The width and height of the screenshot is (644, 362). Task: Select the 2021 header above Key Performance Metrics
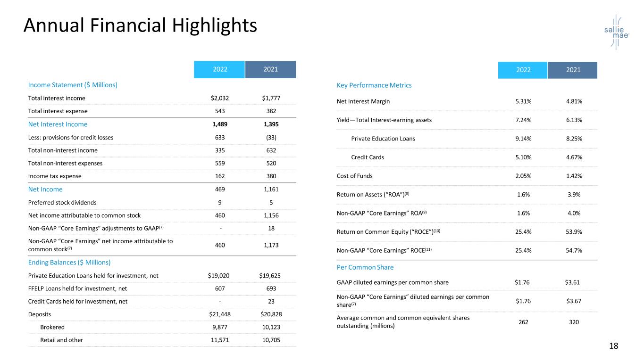pyautogui.click(x=573, y=70)
